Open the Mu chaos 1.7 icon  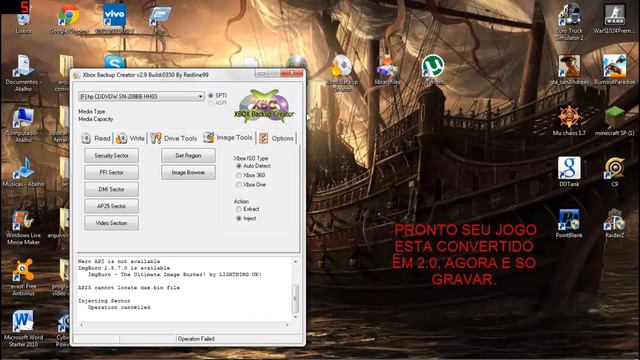(569, 120)
